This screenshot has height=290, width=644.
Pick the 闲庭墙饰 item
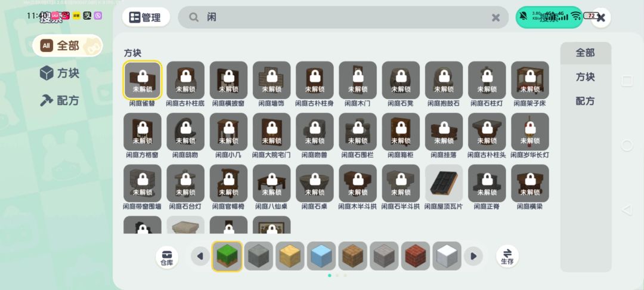[x=271, y=81]
